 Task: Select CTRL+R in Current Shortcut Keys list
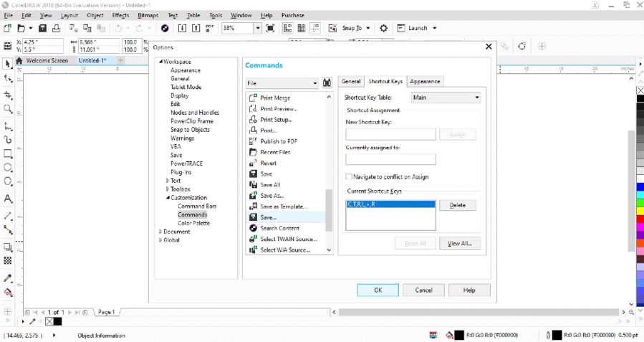tap(390, 204)
